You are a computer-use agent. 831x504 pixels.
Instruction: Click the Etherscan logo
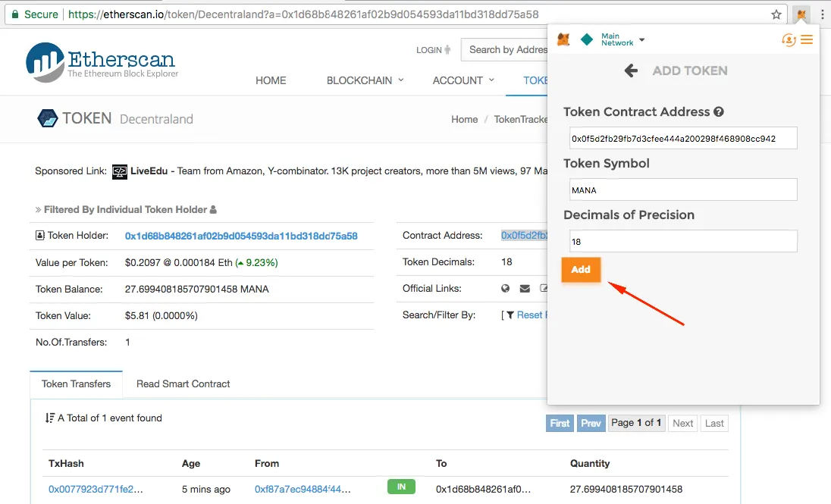click(102, 62)
